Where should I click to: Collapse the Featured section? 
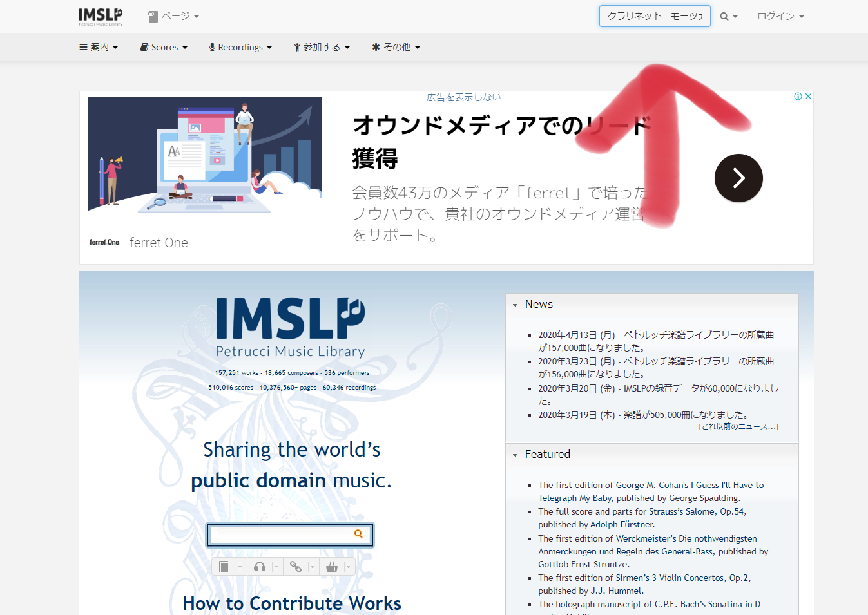coord(516,455)
